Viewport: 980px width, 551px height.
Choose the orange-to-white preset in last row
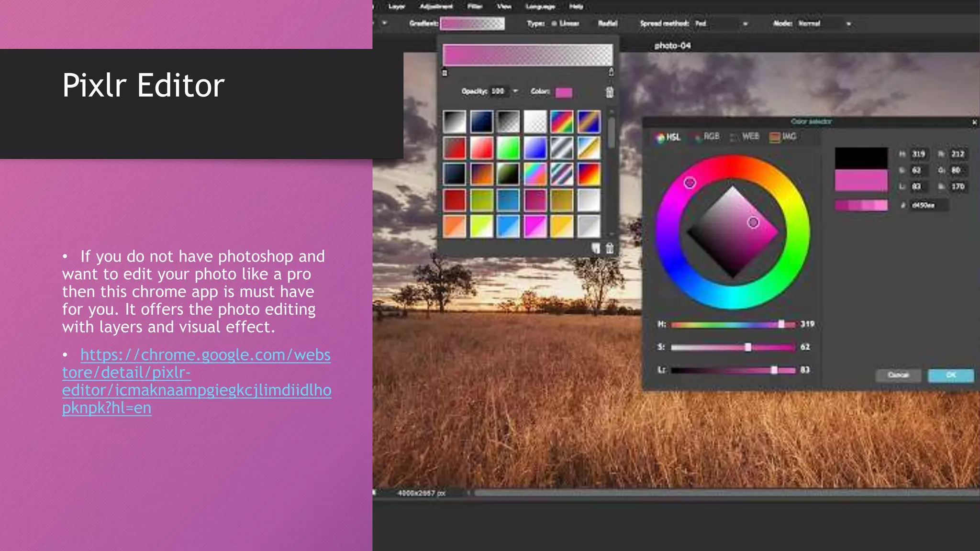click(454, 226)
